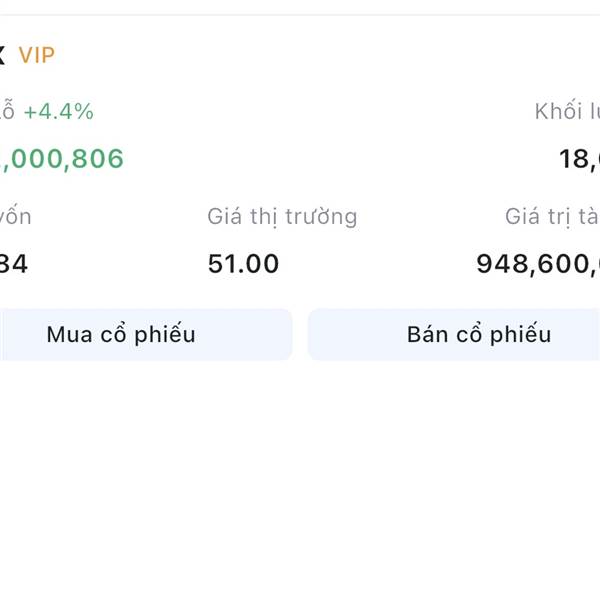Select the 51.00 market price value
The image size is (600, 600).
coord(243,264)
